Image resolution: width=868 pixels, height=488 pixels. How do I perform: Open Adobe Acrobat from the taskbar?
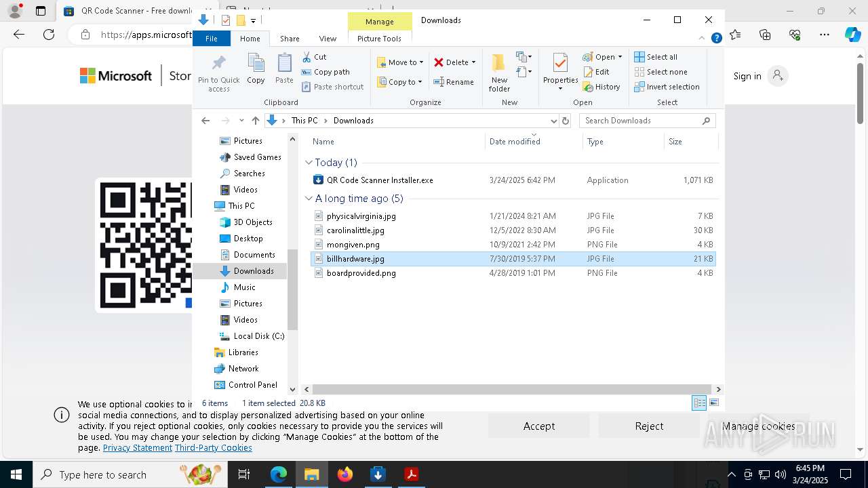(411, 474)
